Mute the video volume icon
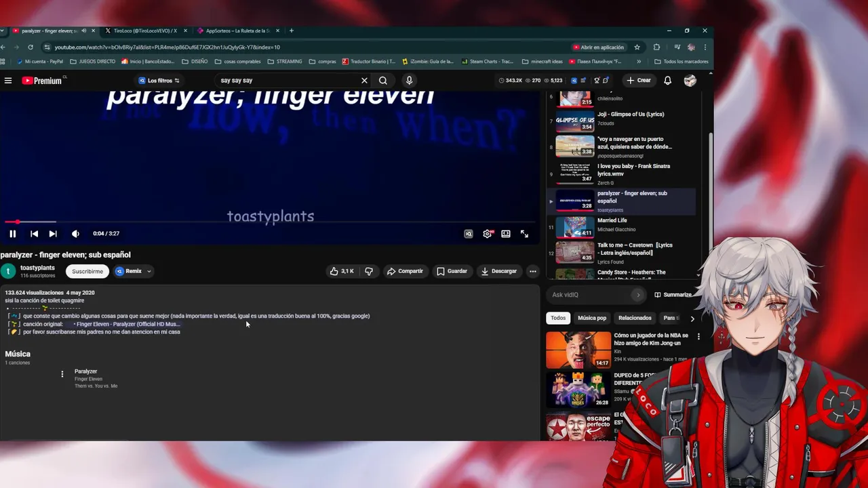Image resolution: width=868 pixels, height=488 pixels. pos(75,234)
